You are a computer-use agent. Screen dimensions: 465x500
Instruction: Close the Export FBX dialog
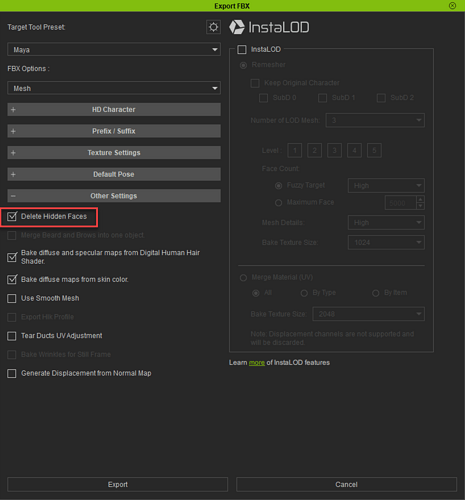click(452, 6)
